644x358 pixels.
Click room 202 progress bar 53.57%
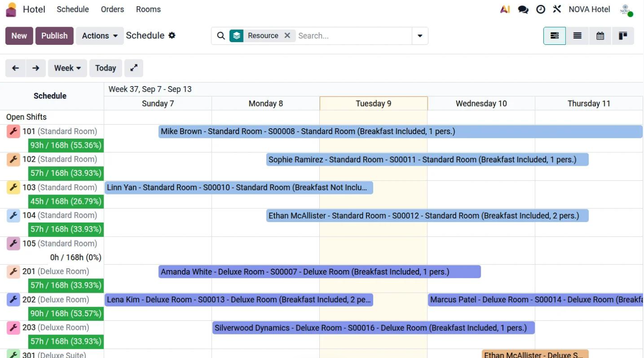coord(66,314)
